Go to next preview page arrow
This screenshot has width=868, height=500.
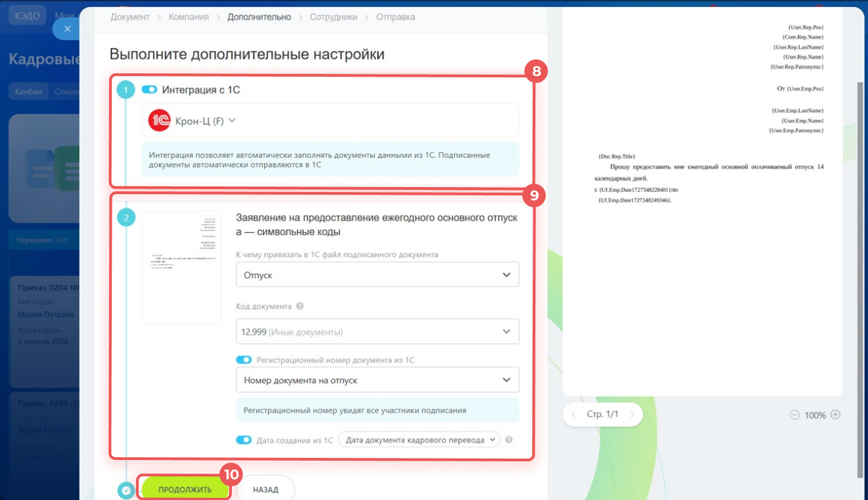(632, 415)
